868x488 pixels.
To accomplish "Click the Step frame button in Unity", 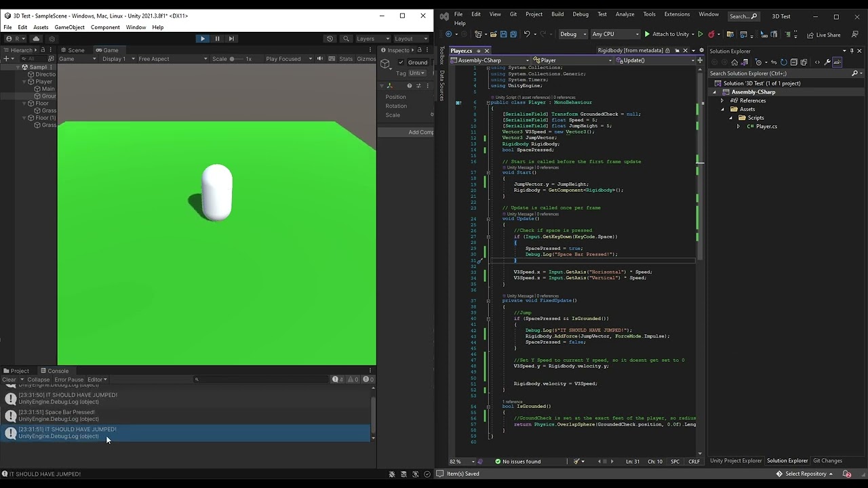I will click(231, 39).
